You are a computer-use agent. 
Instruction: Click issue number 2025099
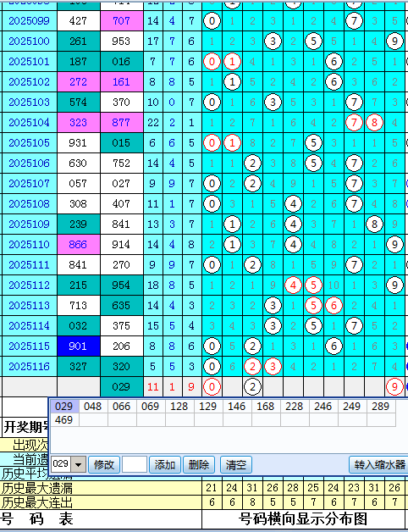pyautogui.click(x=29, y=20)
